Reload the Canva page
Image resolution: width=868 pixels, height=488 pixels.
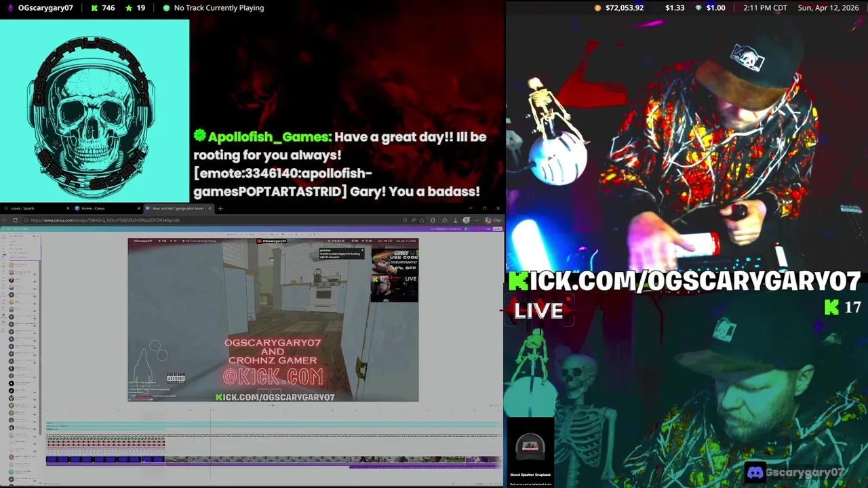[x=15, y=220]
